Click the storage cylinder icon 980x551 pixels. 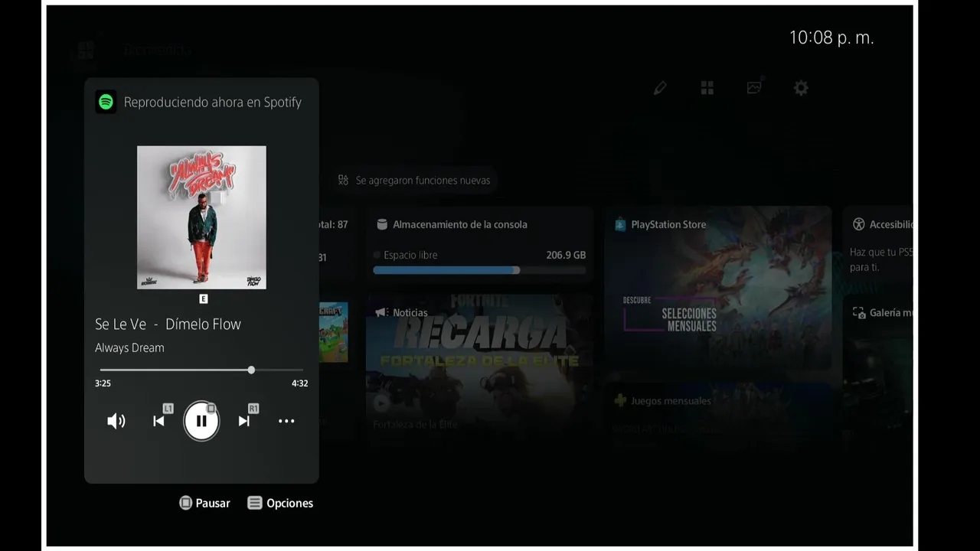382,224
